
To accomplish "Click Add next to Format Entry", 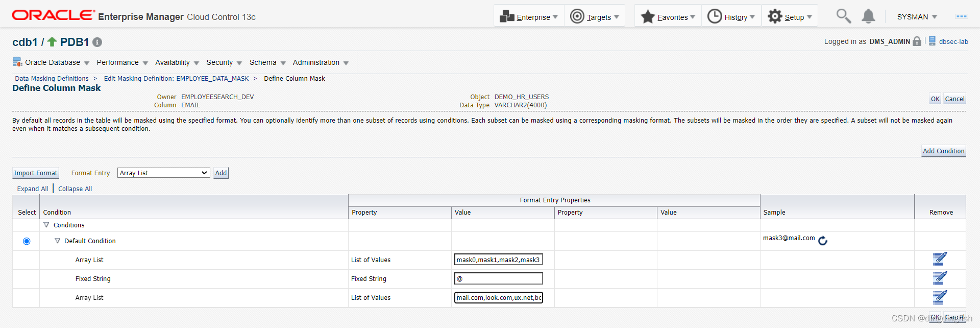I will point(221,173).
